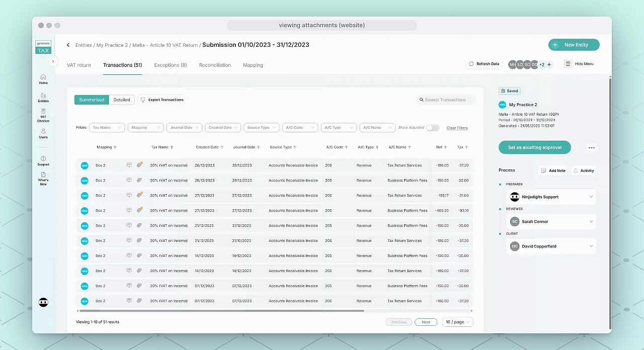Image resolution: width=644 pixels, height=350 pixels.
Task: Expand the Sarah Connor reviewer dropdown
Action: click(x=591, y=221)
